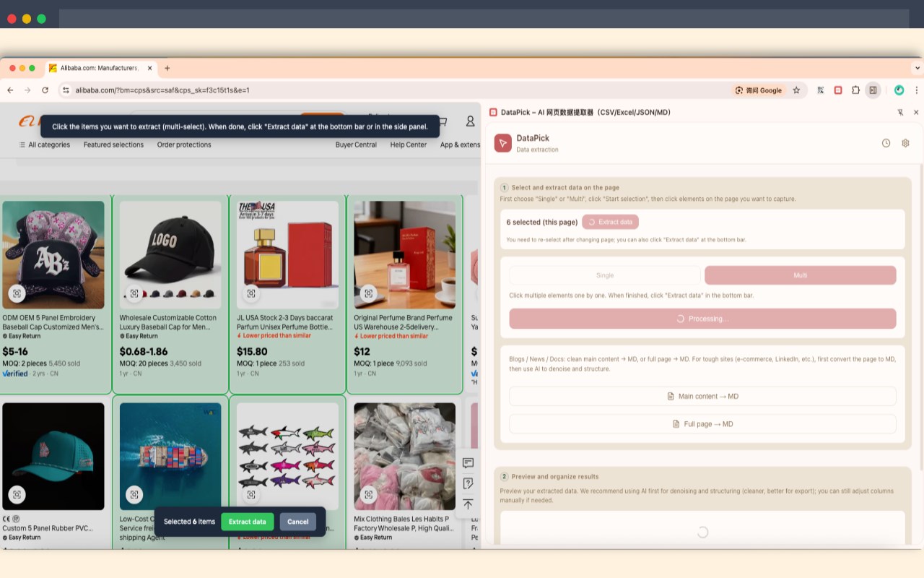Image resolution: width=924 pixels, height=578 pixels.
Task: Open the floating help survey icon
Action: [x=468, y=483]
